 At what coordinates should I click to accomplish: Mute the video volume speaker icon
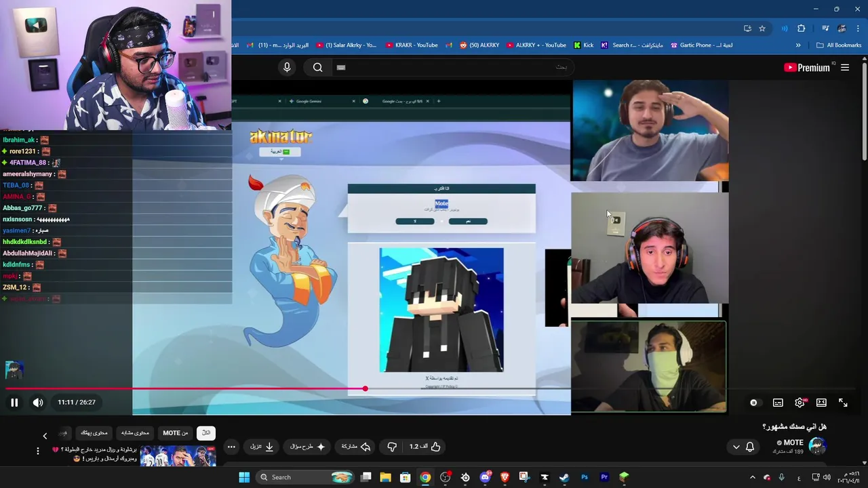[38, 403]
